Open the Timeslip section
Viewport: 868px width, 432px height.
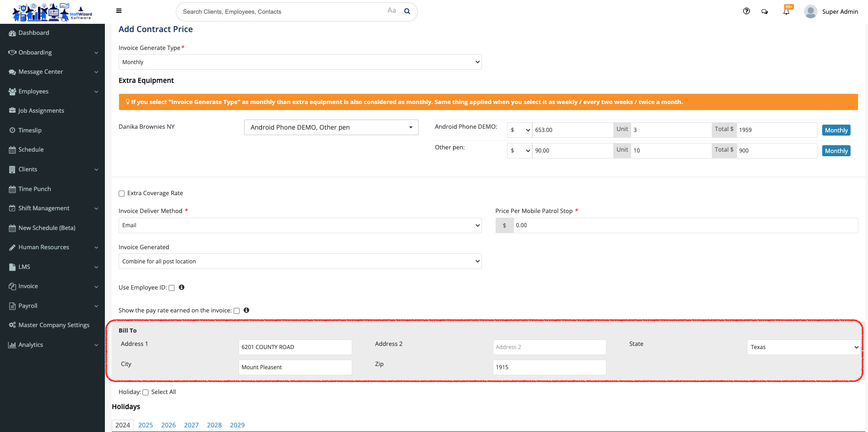point(30,130)
